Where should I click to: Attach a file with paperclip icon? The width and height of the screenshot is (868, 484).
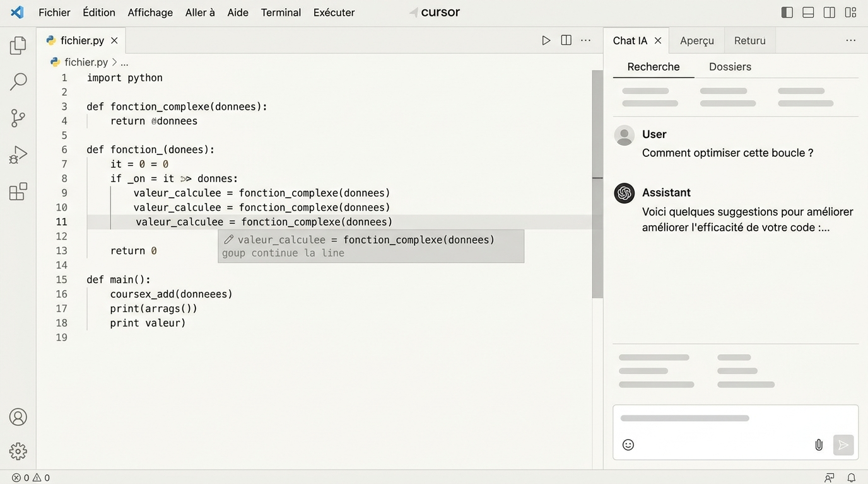tap(819, 445)
